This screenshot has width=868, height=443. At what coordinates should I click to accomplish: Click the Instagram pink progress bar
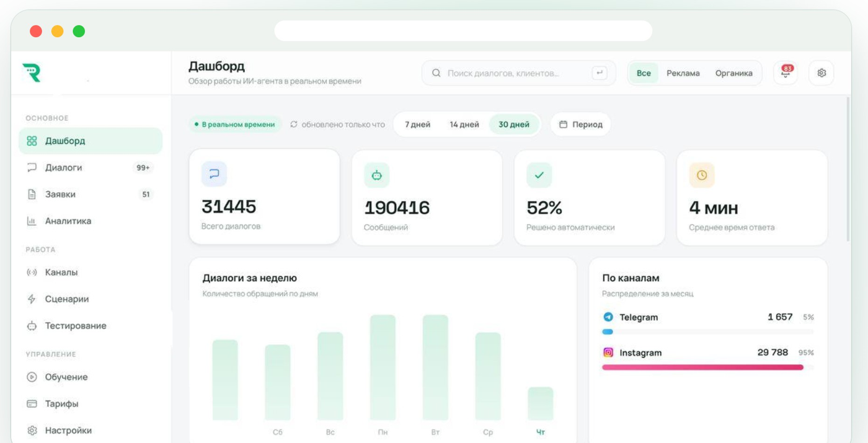(702, 367)
